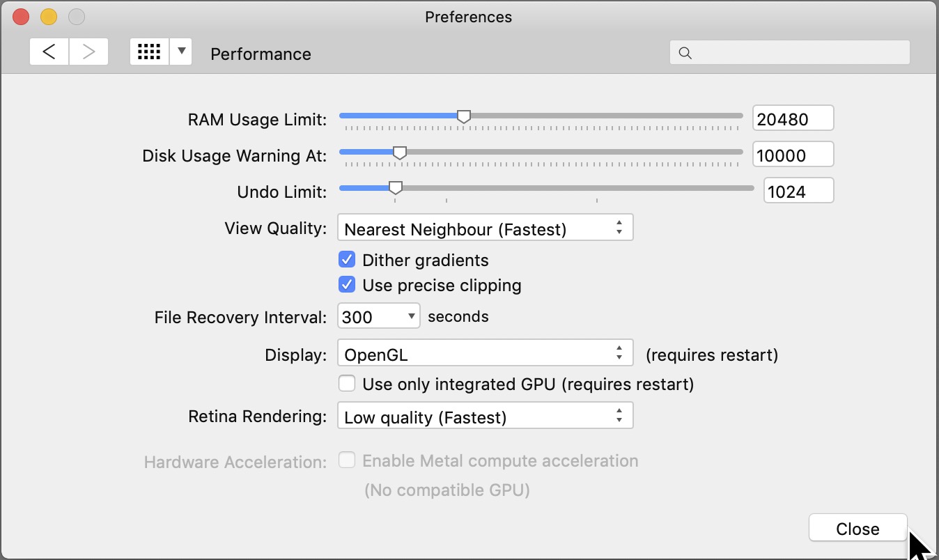This screenshot has width=939, height=560.
Task: Click the magnifier icon in search field
Action: [685, 53]
